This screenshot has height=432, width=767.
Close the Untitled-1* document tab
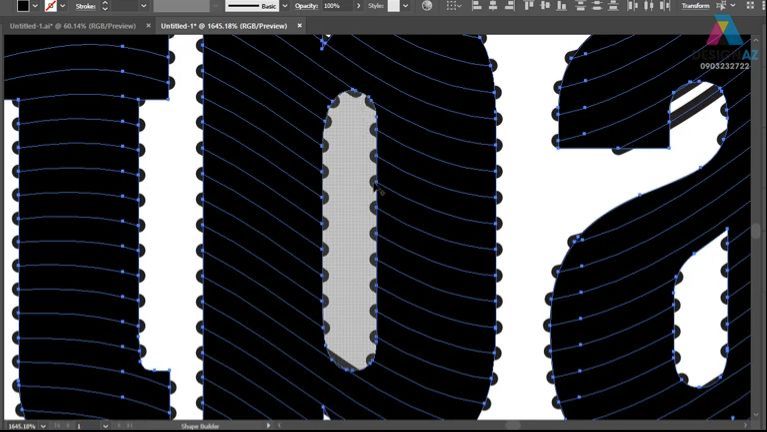pos(297,26)
